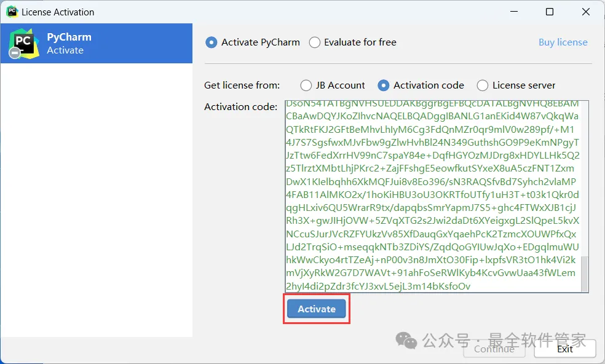Open the Buy license link
Screen dimensions: 605x364
(x=563, y=42)
